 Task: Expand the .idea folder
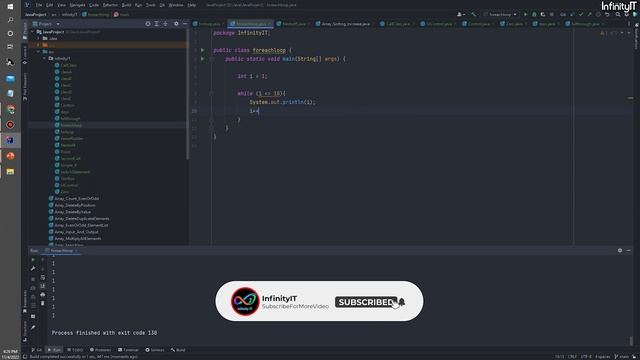tap(39, 38)
